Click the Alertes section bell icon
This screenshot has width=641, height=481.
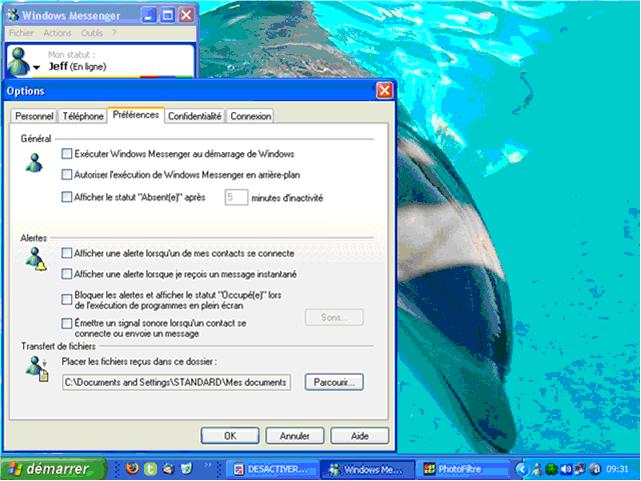pyautogui.click(x=36, y=259)
